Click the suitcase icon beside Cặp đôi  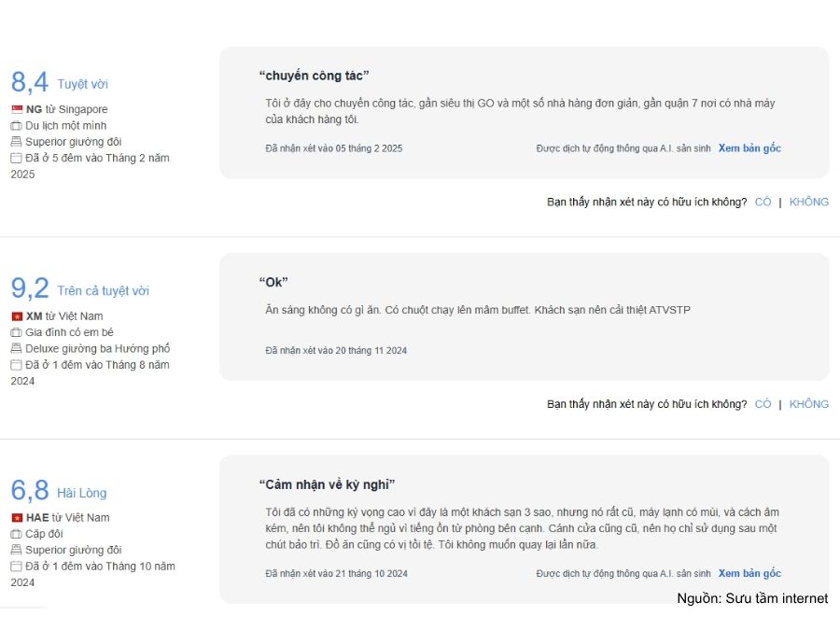16,534
